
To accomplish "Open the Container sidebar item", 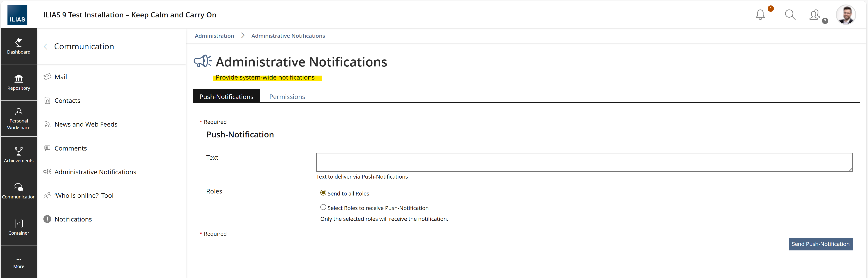I will [19, 227].
